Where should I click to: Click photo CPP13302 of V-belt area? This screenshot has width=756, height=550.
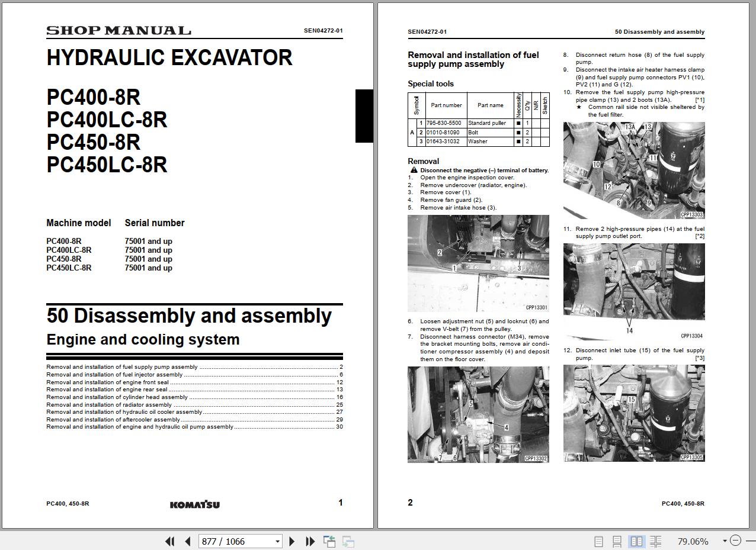pyautogui.click(x=478, y=414)
